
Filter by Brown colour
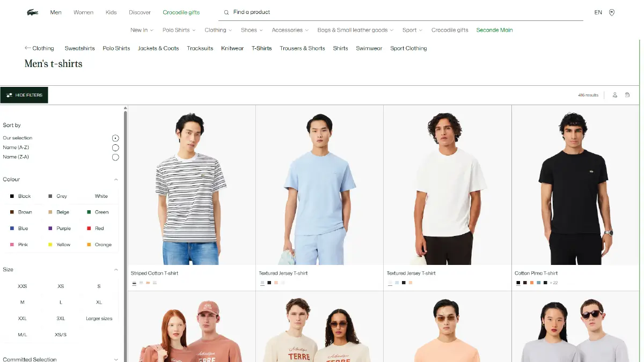click(21, 212)
